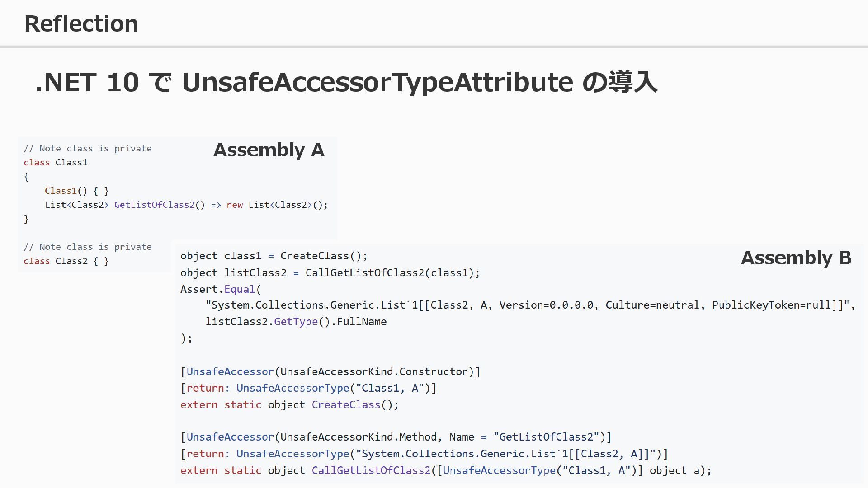Click the expected type name string with PublicKeyToken

(530, 305)
